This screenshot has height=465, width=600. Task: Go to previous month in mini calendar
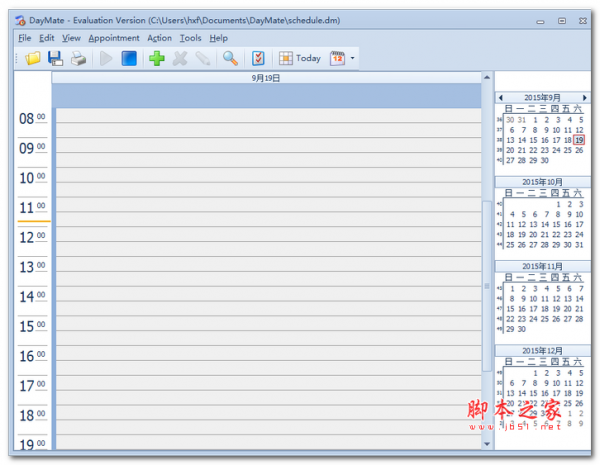(501, 98)
